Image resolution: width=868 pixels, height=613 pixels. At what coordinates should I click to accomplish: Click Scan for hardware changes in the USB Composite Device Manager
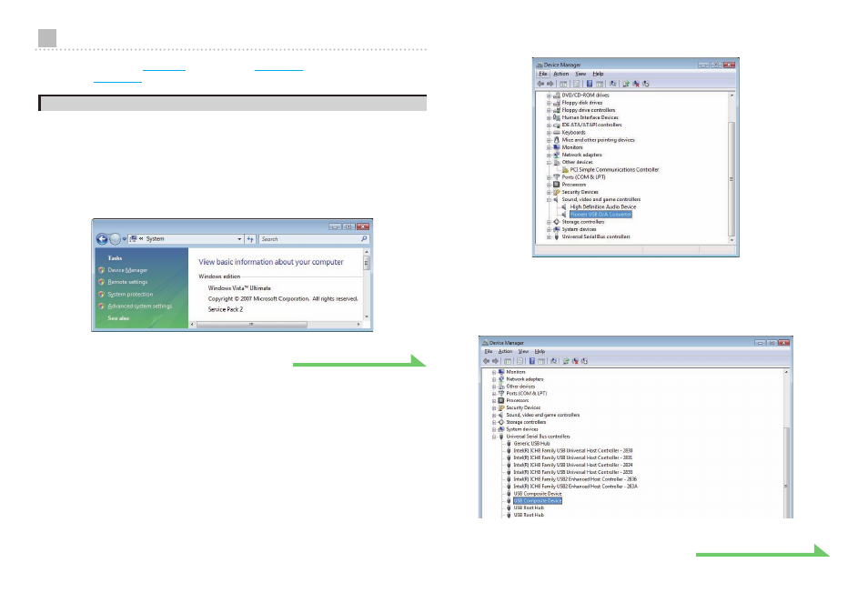(x=553, y=361)
